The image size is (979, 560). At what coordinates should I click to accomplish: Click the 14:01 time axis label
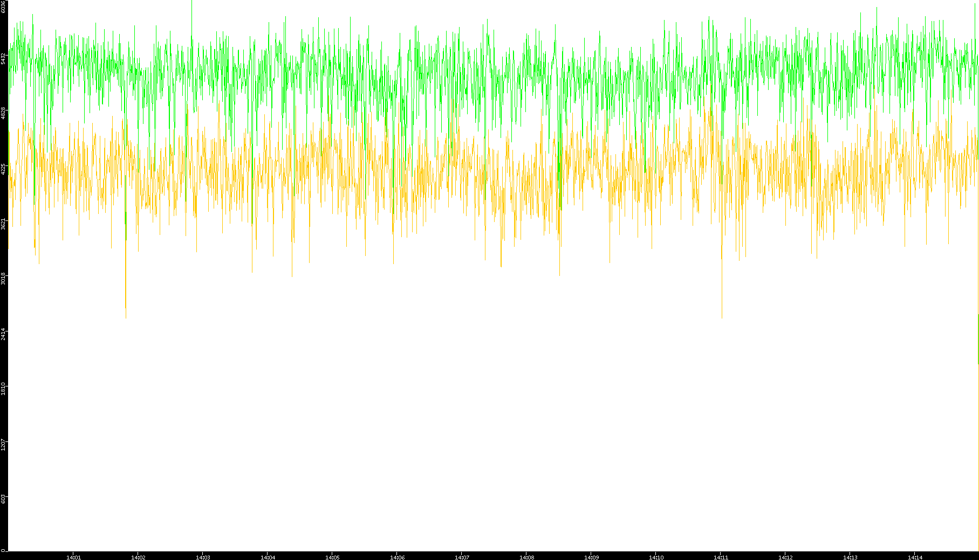tap(73, 557)
